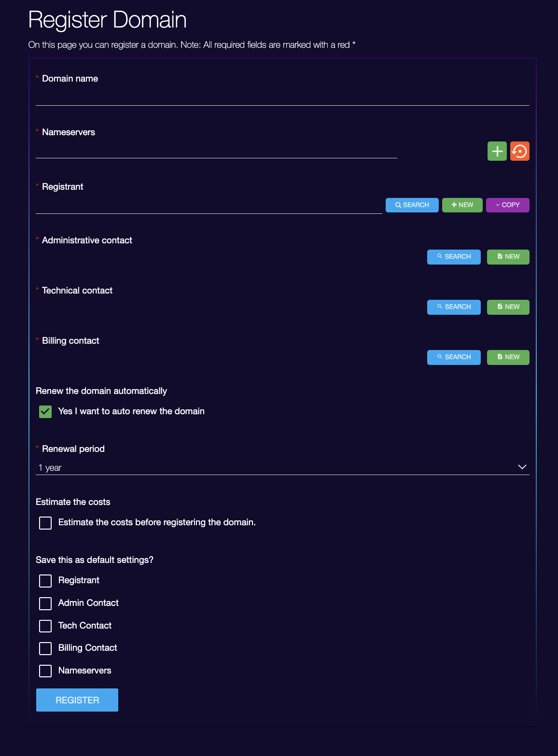Open the purple COPY dropdown for Registrant
This screenshot has width=558, height=756.
(x=508, y=205)
